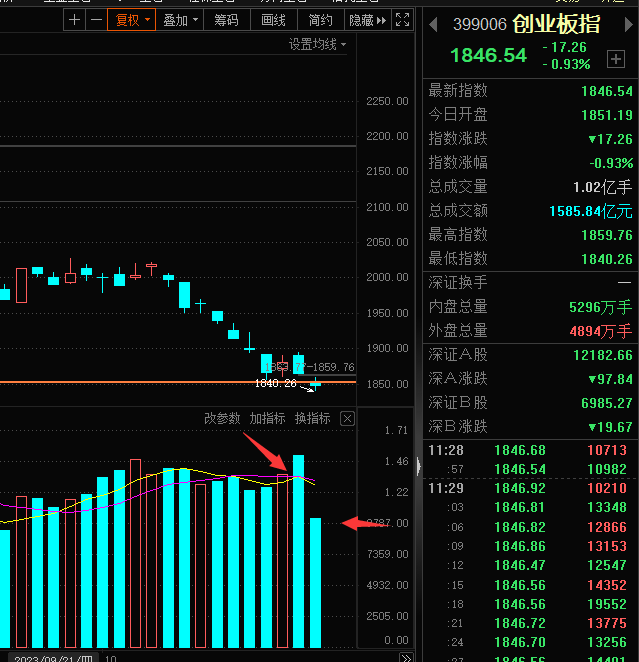Zoom in chart with plus button
Image resolution: width=639 pixels, height=662 pixels.
(x=74, y=20)
